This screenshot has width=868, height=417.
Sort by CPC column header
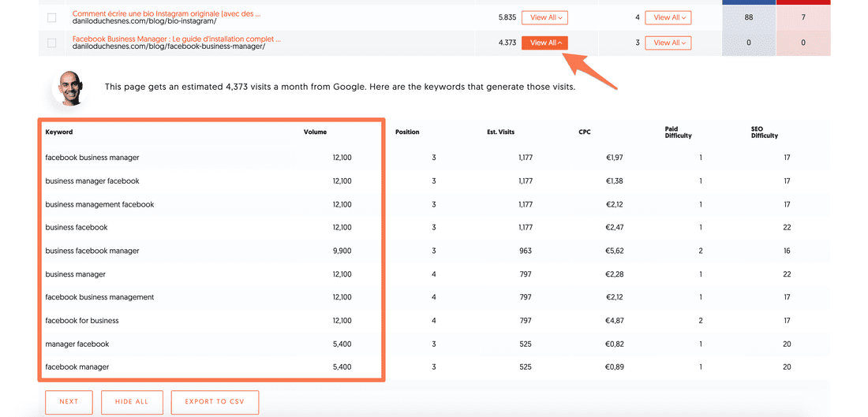point(585,132)
